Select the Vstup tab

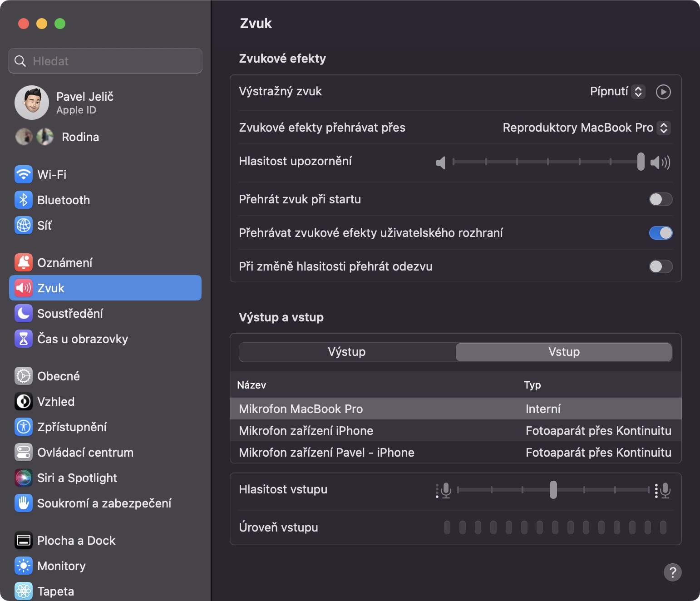(x=564, y=352)
